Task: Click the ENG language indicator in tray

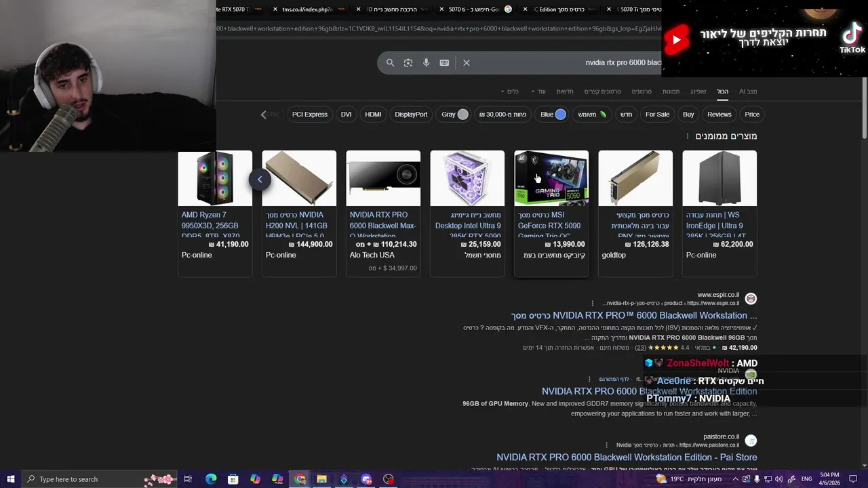Action: pyautogui.click(x=806, y=479)
